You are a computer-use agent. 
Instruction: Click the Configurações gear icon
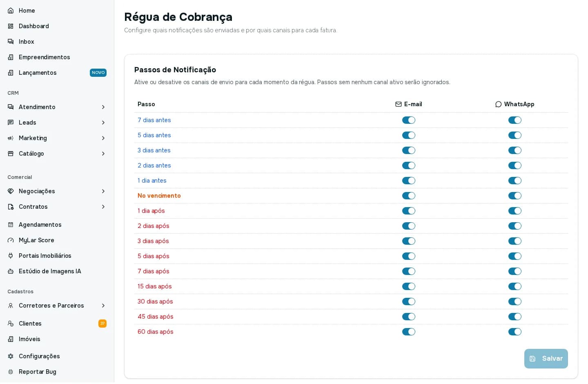(x=11, y=356)
